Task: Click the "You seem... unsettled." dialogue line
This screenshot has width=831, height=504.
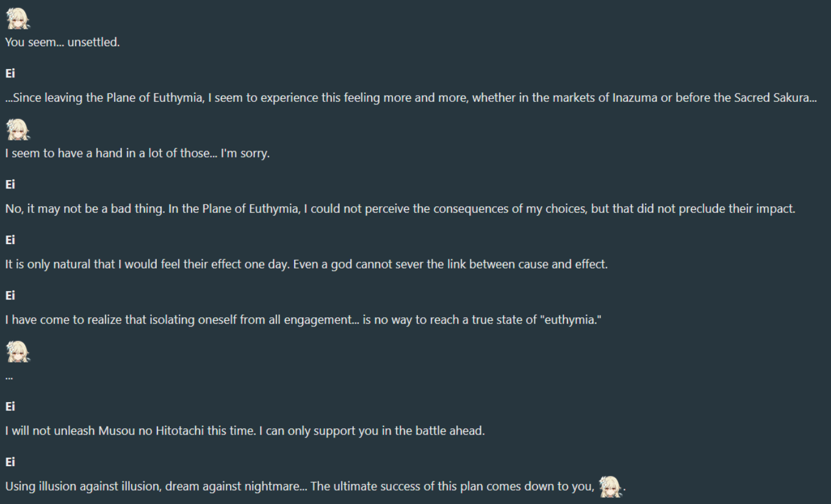Action: click(62, 43)
